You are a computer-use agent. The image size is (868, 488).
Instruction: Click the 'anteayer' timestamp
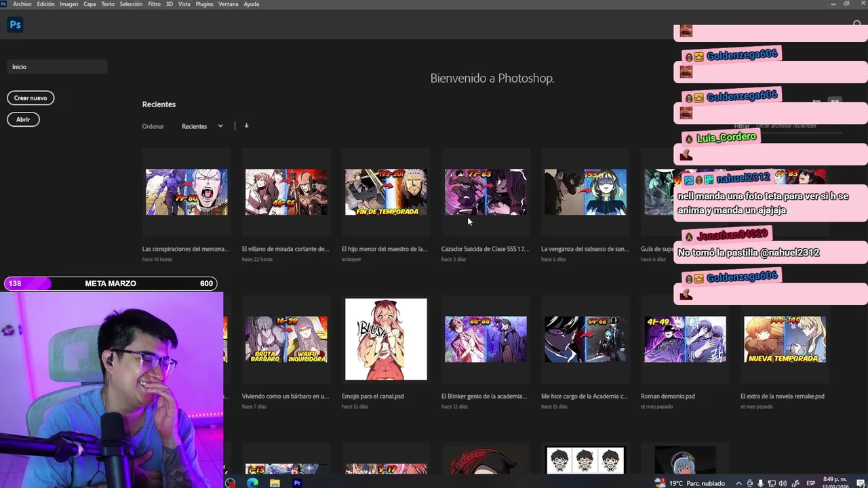(x=351, y=259)
